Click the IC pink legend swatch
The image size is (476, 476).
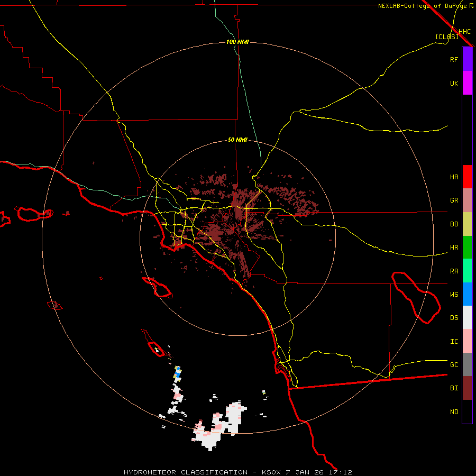tap(467, 341)
